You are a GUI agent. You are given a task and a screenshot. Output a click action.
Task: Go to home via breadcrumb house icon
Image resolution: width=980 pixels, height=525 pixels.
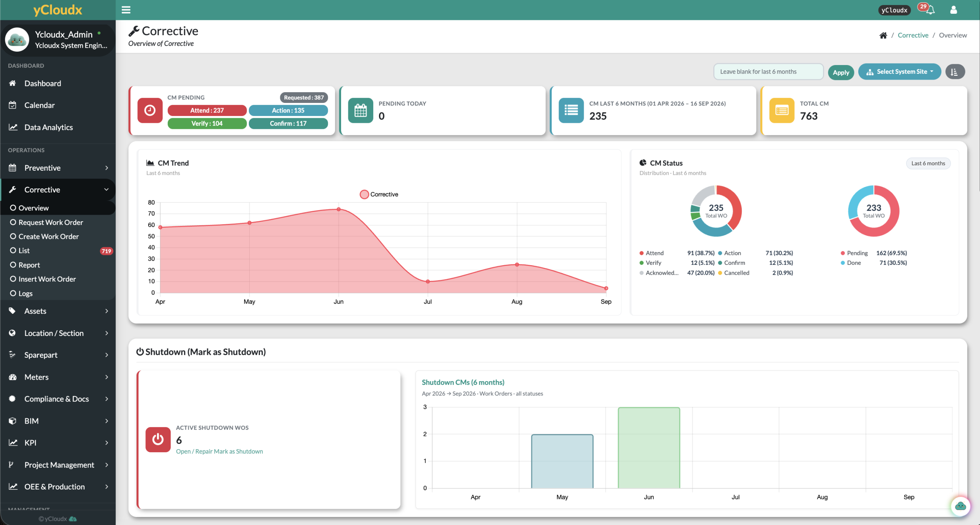click(x=883, y=35)
